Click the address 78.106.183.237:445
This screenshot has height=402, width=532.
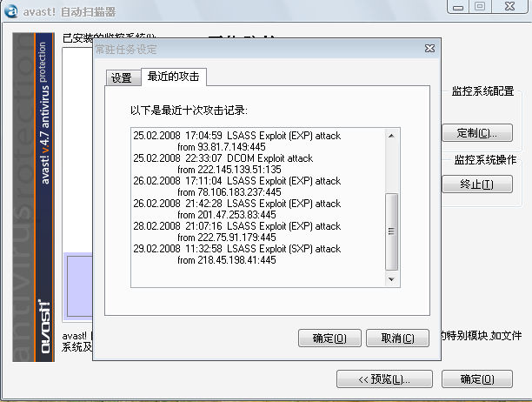pos(240,192)
